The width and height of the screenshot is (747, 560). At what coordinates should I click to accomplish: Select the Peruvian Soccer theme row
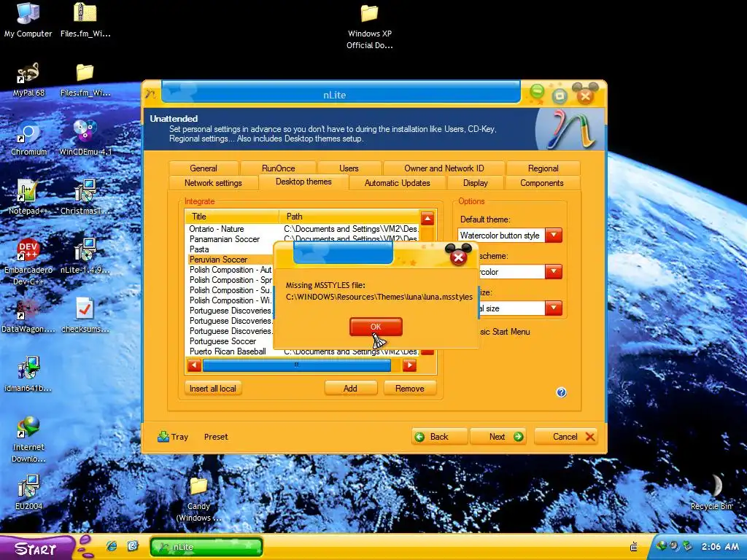[x=231, y=260]
